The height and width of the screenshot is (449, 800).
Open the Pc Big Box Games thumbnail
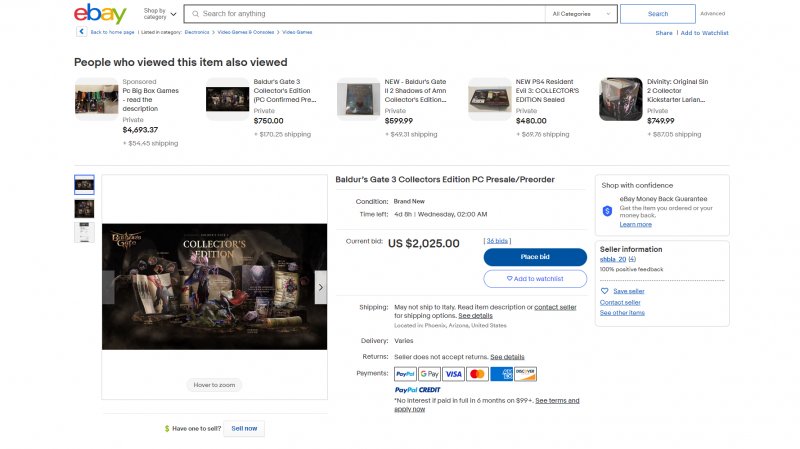96,99
